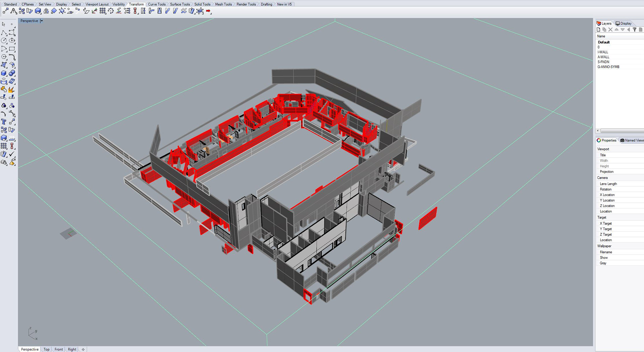The width and height of the screenshot is (644, 352).
Task: Move layer down with down-triangle icon
Action: tap(623, 30)
